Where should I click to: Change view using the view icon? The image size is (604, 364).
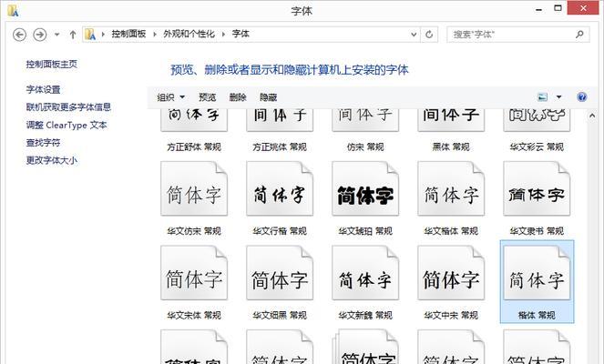pyautogui.click(x=542, y=97)
